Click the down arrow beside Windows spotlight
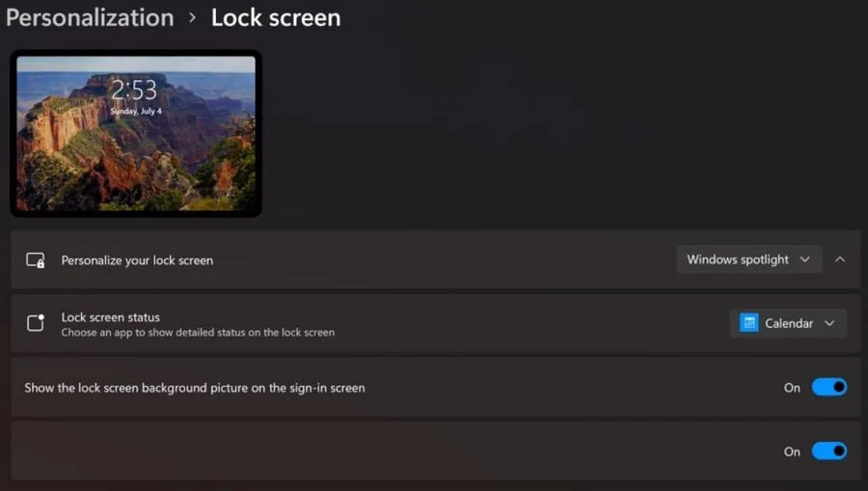Image resolution: width=868 pixels, height=491 pixels. tap(805, 259)
